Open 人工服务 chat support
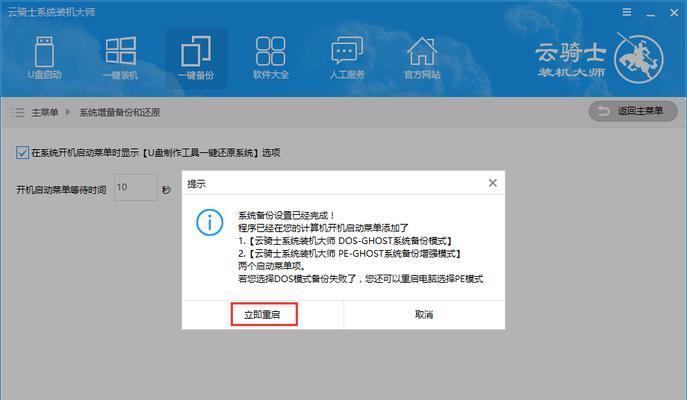This screenshot has height=400, width=687. point(347,58)
